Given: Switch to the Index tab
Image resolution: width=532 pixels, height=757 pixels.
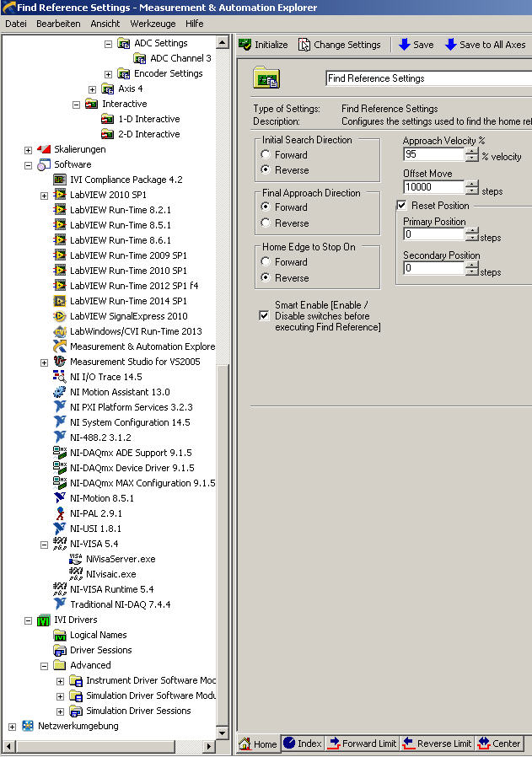Looking at the screenshot, I should click(303, 744).
